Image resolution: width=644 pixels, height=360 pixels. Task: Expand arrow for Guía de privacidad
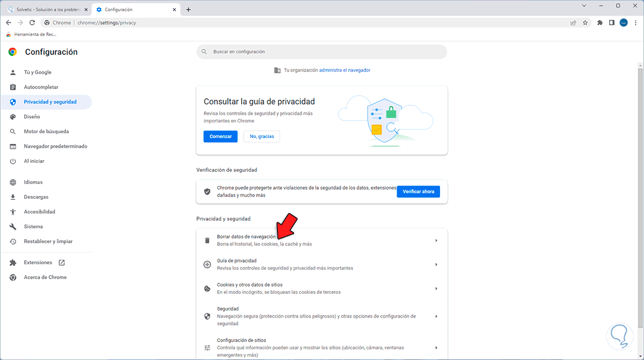pos(436,264)
